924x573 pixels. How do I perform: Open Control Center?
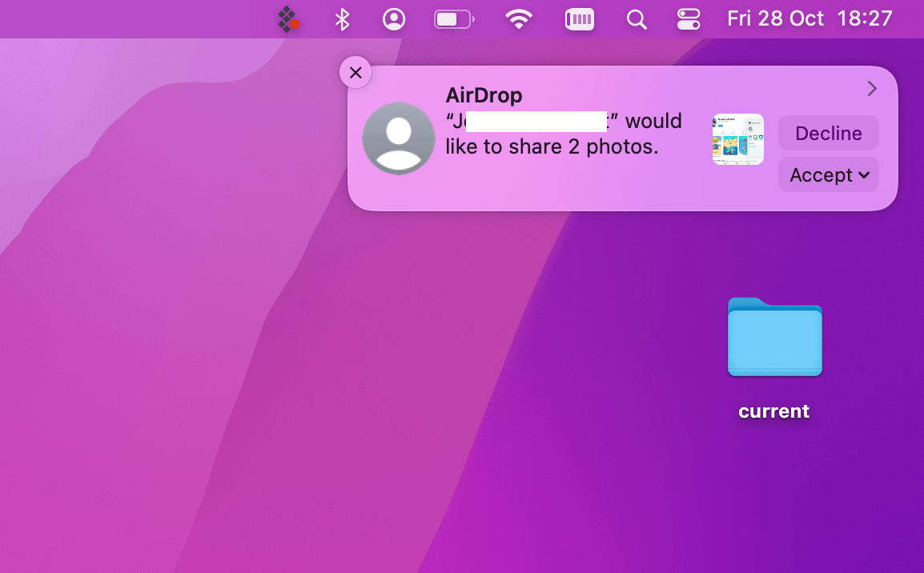tap(689, 19)
